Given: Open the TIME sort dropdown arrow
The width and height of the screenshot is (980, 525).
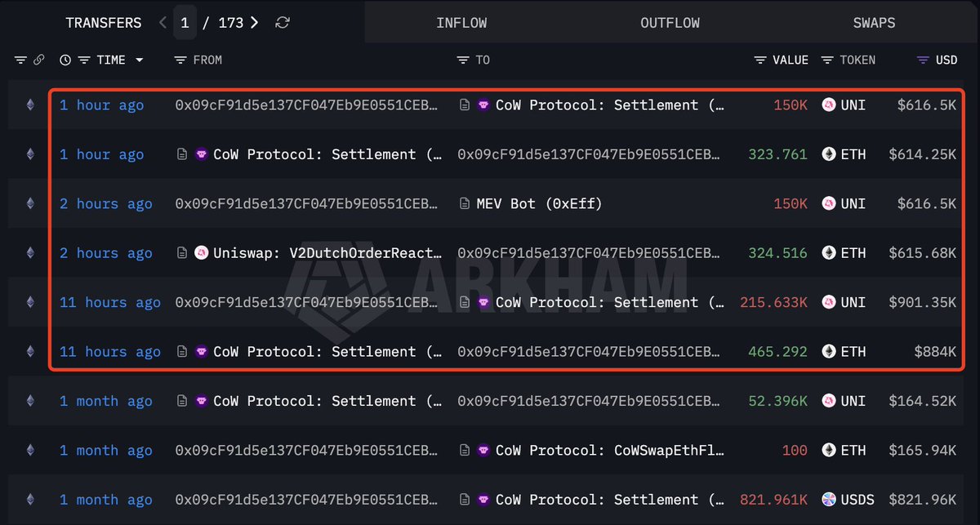Looking at the screenshot, I should [139, 60].
